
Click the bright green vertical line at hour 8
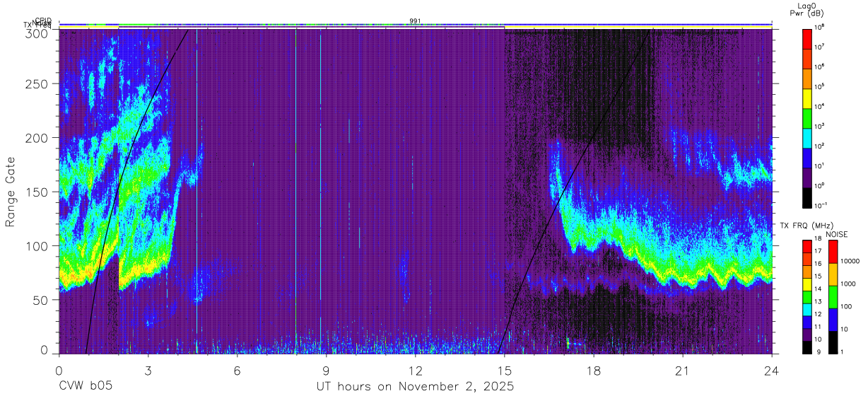tap(295, 191)
